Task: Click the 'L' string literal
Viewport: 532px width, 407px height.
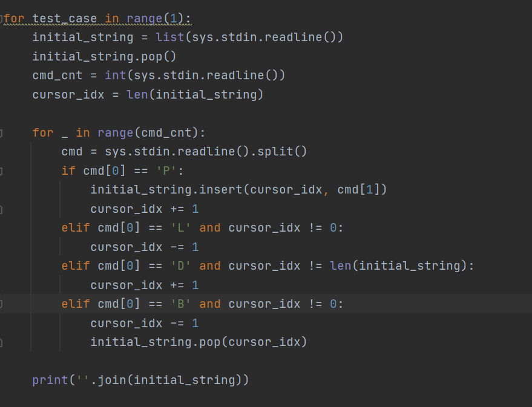Action: [x=180, y=228]
